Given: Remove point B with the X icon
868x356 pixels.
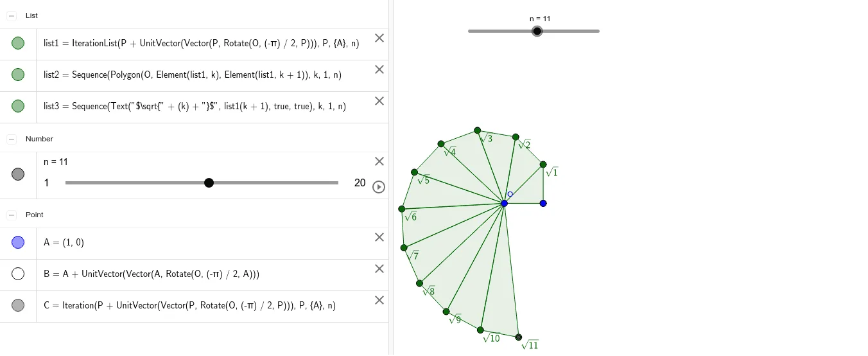Looking at the screenshot, I should pos(379,269).
